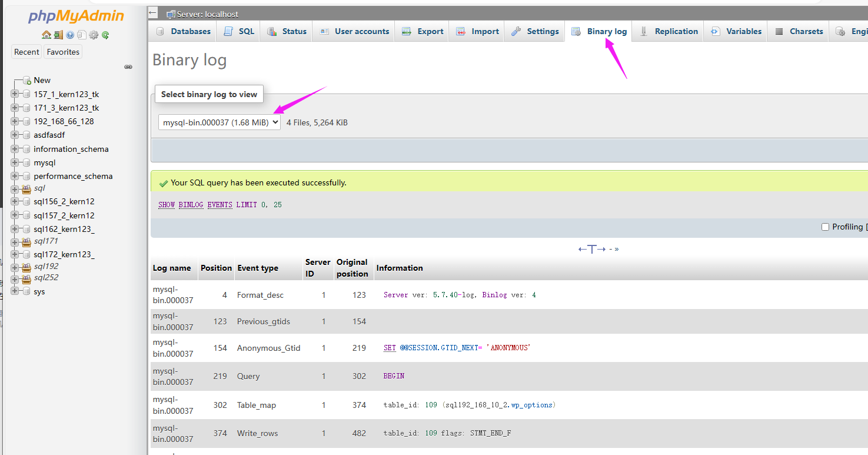Click the database icon beside mysql

[x=26, y=163]
